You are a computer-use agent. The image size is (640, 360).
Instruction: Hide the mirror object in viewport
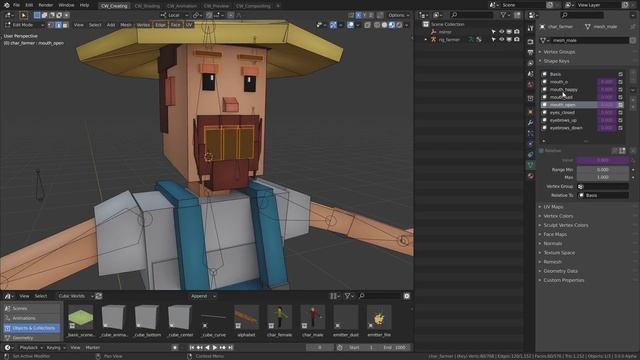coord(502,32)
